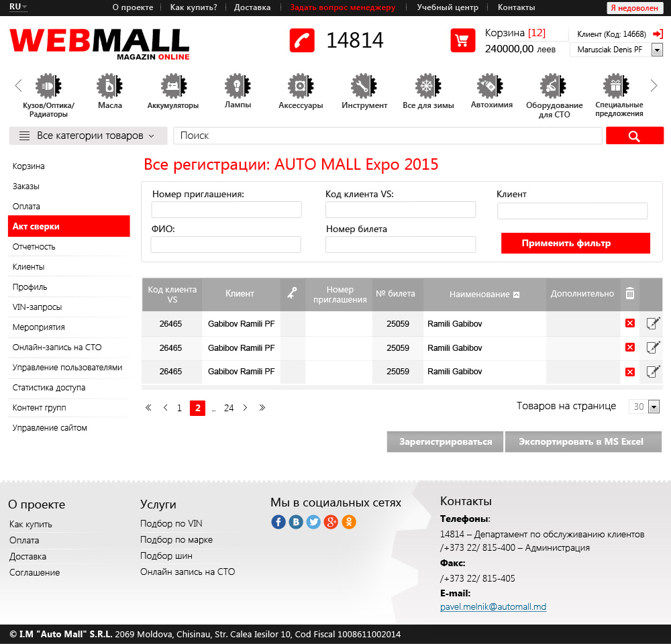Open the Инструмент category icon
Viewport: 671px width, 644px height.
pos(364,86)
